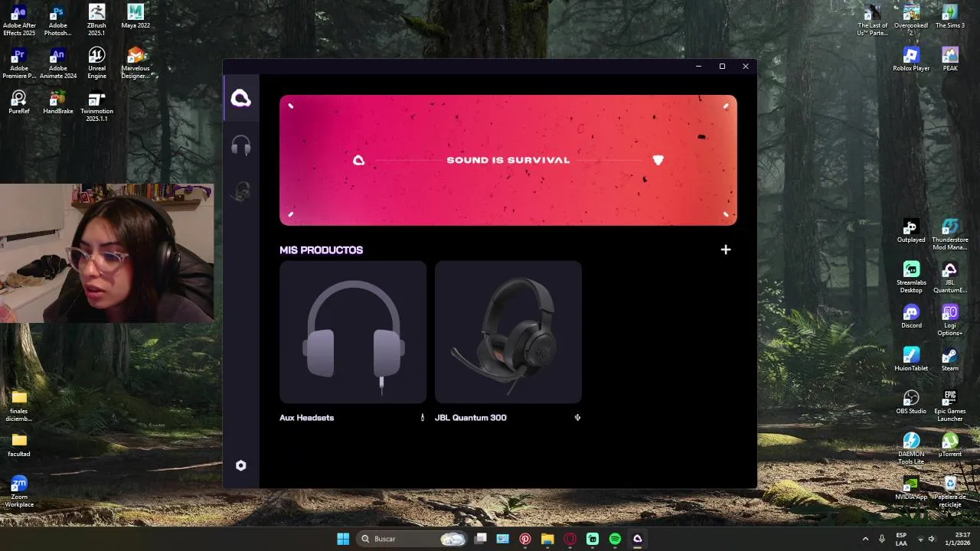The image size is (980, 551).
Task: Add a new product with plus button
Action: point(726,249)
